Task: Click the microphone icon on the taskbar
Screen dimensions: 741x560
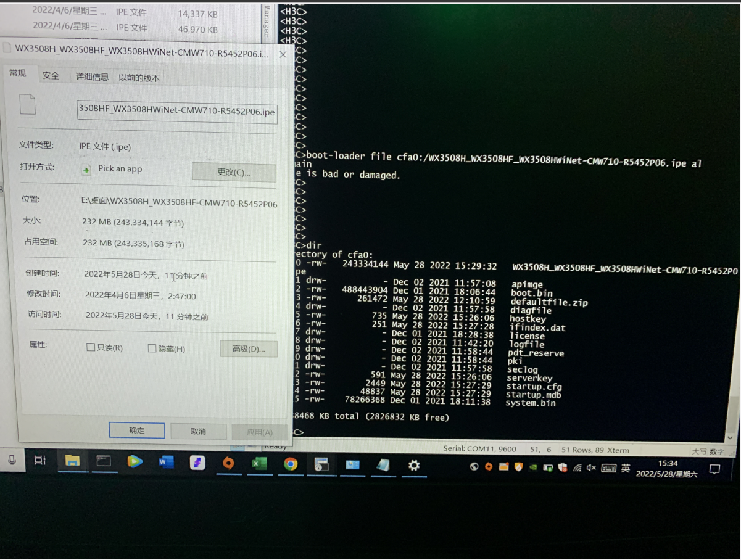Action: click(11, 460)
